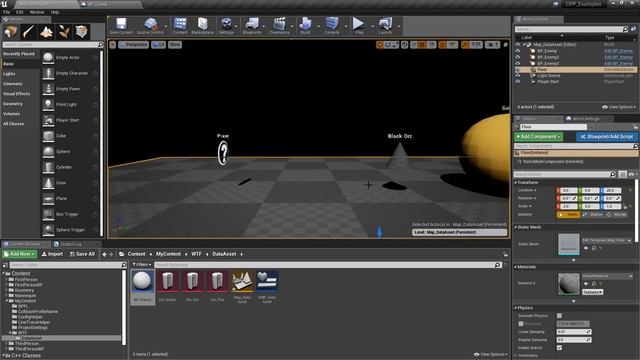Toggle visibility eye for Player Start
The width and height of the screenshot is (640, 360).
coord(518,82)
